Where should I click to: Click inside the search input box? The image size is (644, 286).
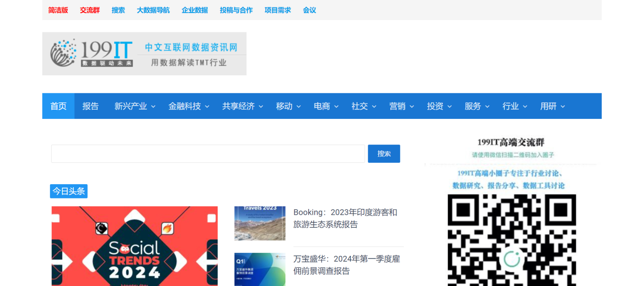pyautogui.click(x=208, y=153)
